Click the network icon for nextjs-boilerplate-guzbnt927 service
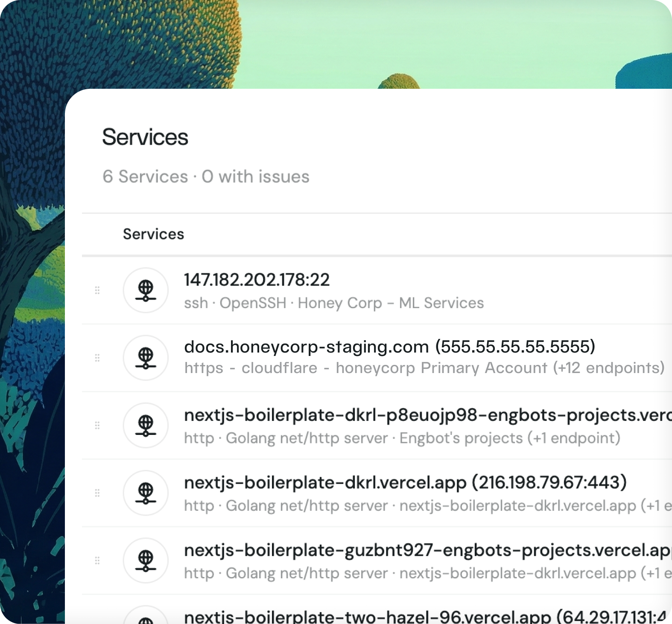 [146, 560]
